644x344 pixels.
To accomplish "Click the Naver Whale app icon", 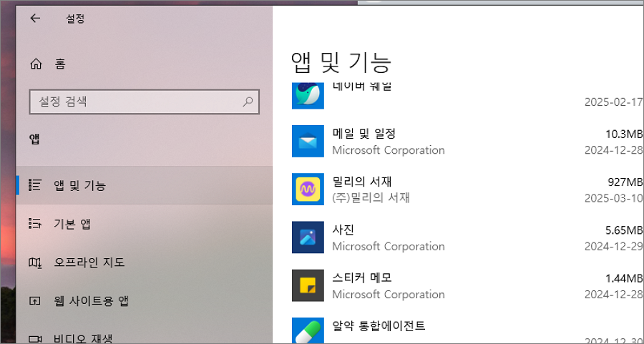I will click(x=308, y=95).
